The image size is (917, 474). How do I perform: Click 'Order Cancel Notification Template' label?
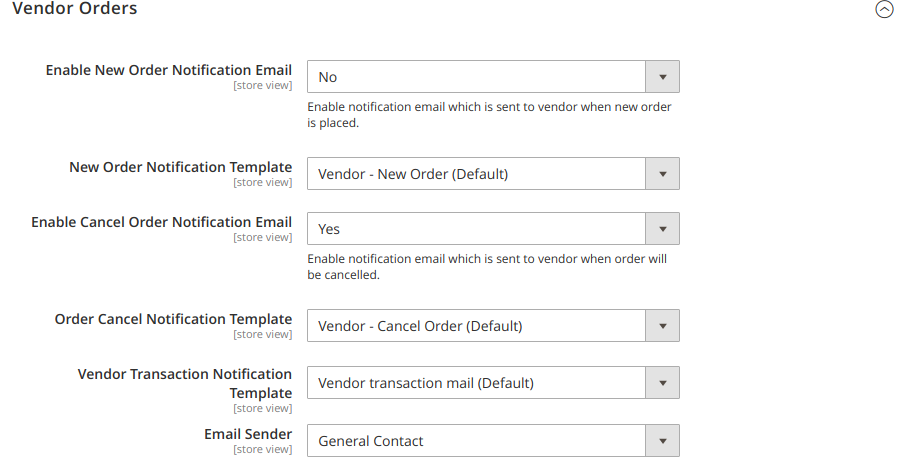174,319
